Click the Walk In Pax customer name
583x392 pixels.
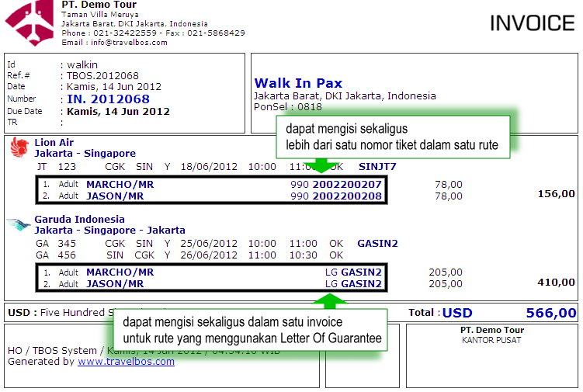[298, 83]
